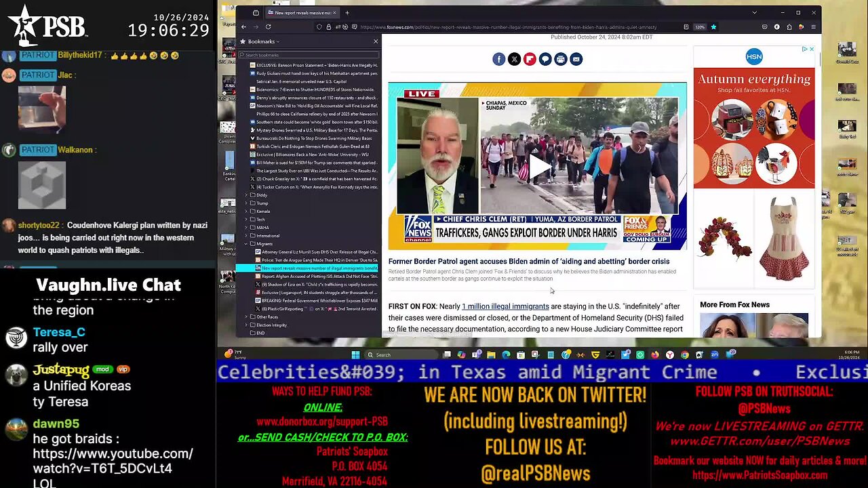
Task: Email the article icon
Action: pos(576,59)
